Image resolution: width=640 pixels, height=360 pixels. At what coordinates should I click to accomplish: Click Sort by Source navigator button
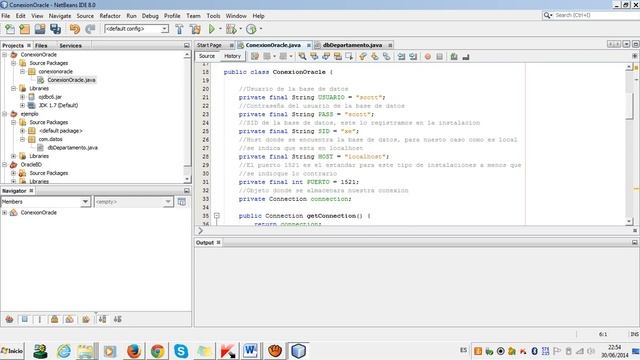click(x=118, y=319)
